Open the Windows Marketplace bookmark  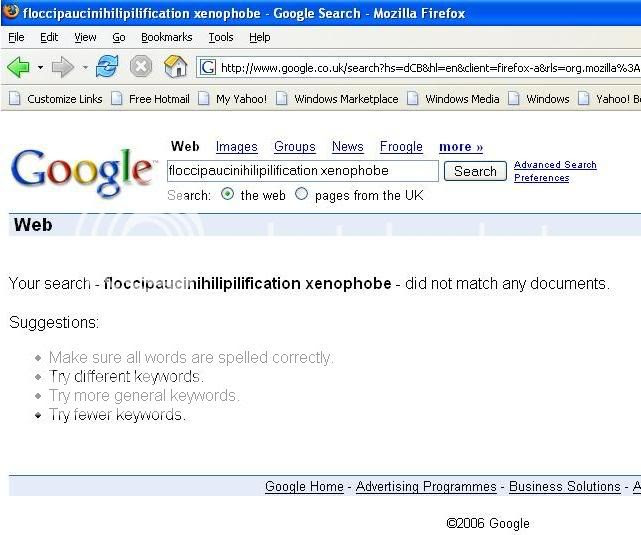click(337, 99)
